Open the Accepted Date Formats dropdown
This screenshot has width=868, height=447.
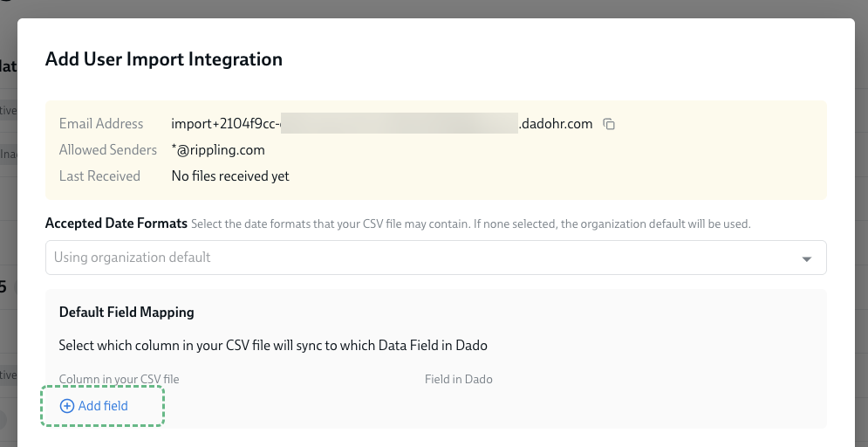tap(434, 258)
